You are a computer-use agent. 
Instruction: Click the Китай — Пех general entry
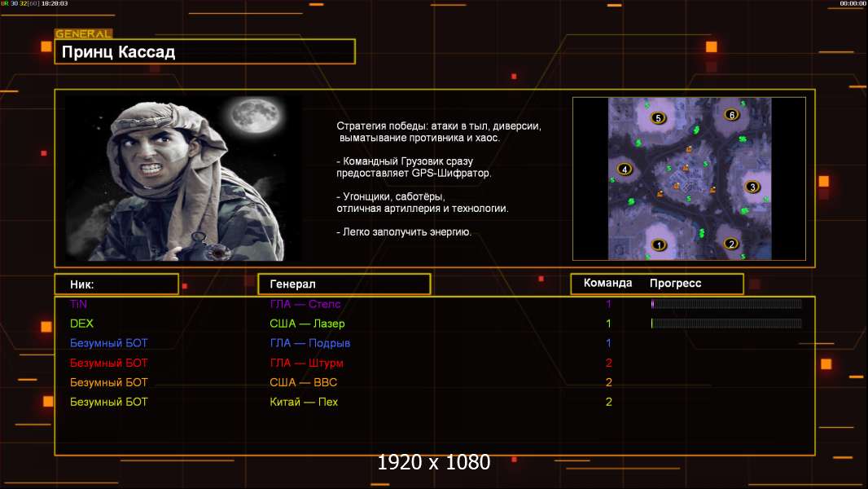pyautogui.click(x=304, y=402)
